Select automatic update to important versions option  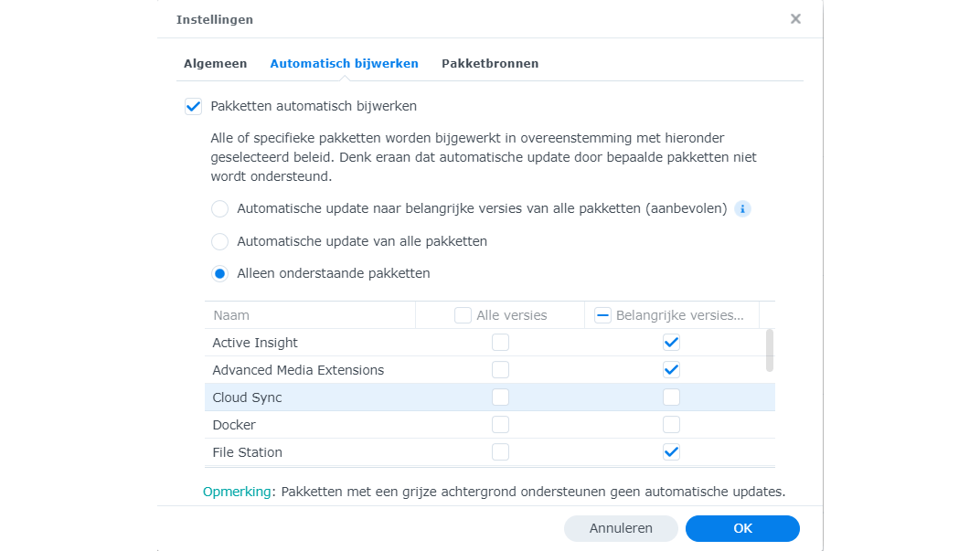point(219,209)
